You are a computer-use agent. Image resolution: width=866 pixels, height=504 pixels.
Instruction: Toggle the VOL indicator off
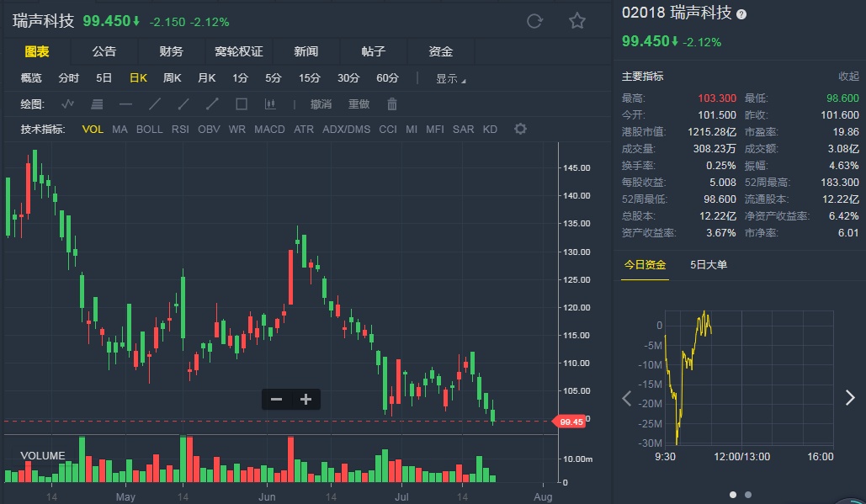[93, 130]
